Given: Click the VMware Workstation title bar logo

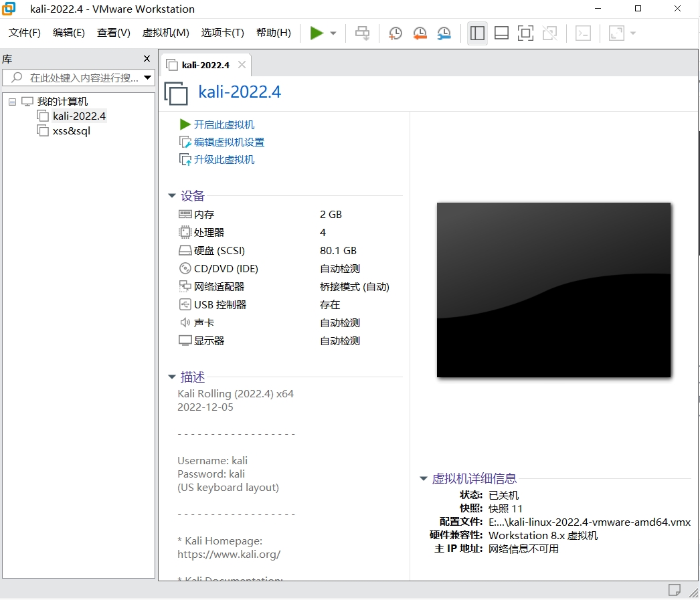Looking at the screenshot, I should tap(9, 9).
